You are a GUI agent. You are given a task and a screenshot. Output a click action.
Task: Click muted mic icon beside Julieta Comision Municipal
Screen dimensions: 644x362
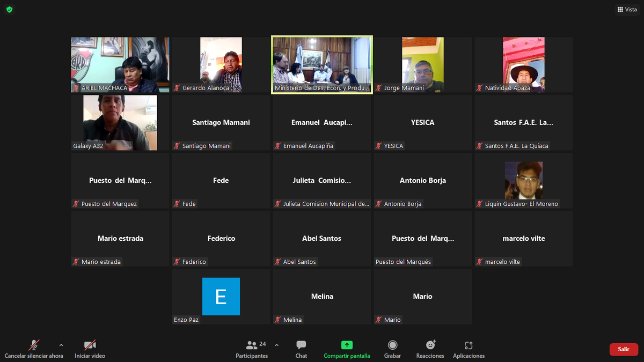[x=278, y=204]
